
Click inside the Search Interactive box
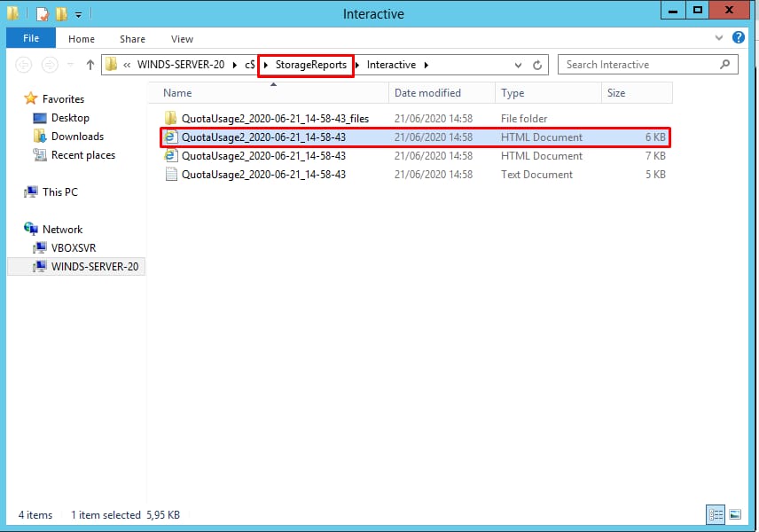[x=638, y=64]
